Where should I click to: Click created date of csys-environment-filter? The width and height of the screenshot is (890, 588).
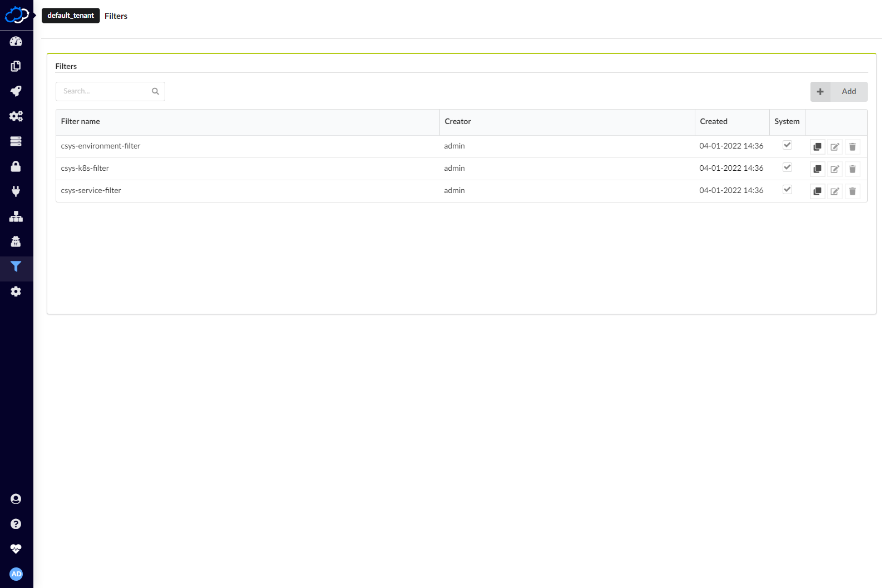pos(731,146)
